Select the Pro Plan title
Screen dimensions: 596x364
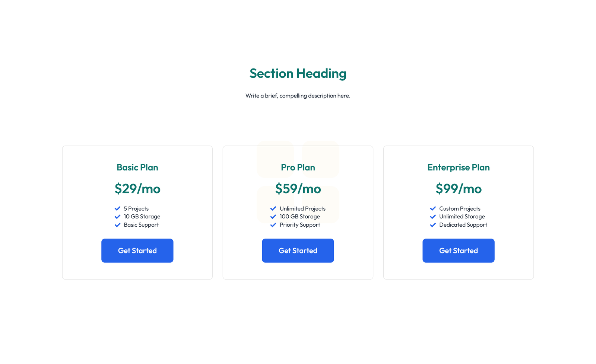point(298,167)
